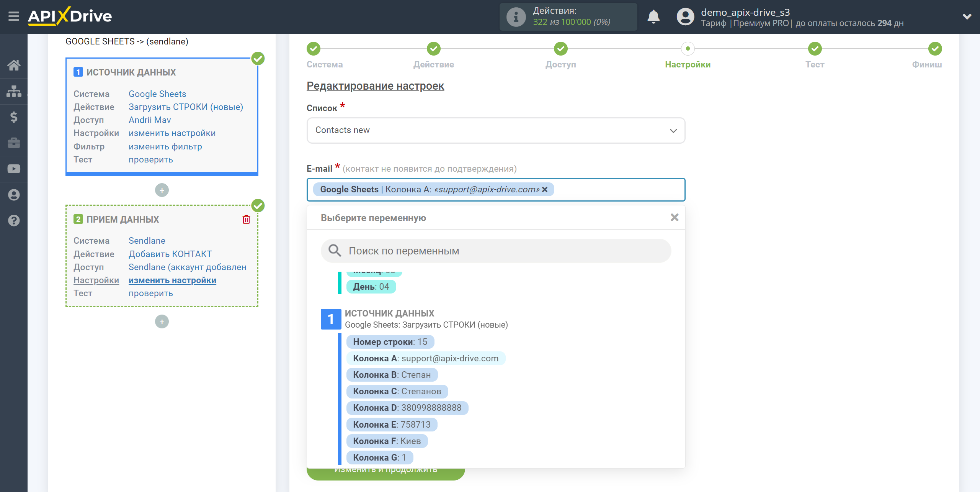Select variable Колонка A support@apix-drive.com
The image size is (980, 492).
pyautogui.click(x=426, y=358)
